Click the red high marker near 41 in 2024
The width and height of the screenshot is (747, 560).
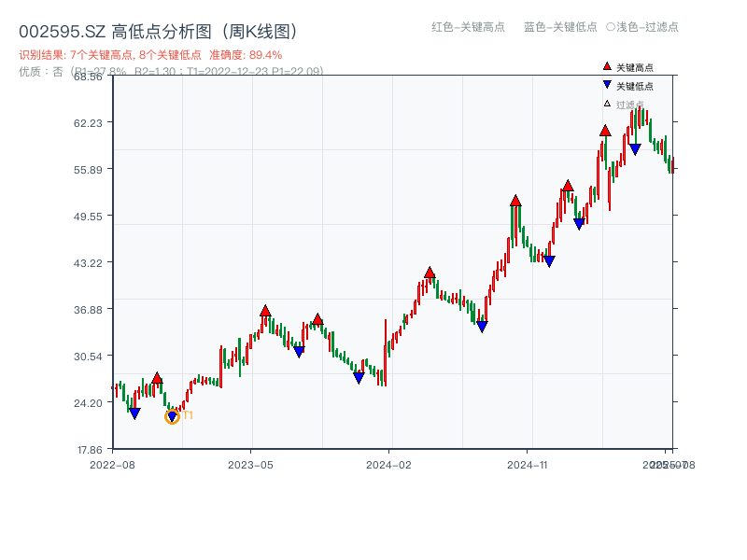(x=430, y=273)
